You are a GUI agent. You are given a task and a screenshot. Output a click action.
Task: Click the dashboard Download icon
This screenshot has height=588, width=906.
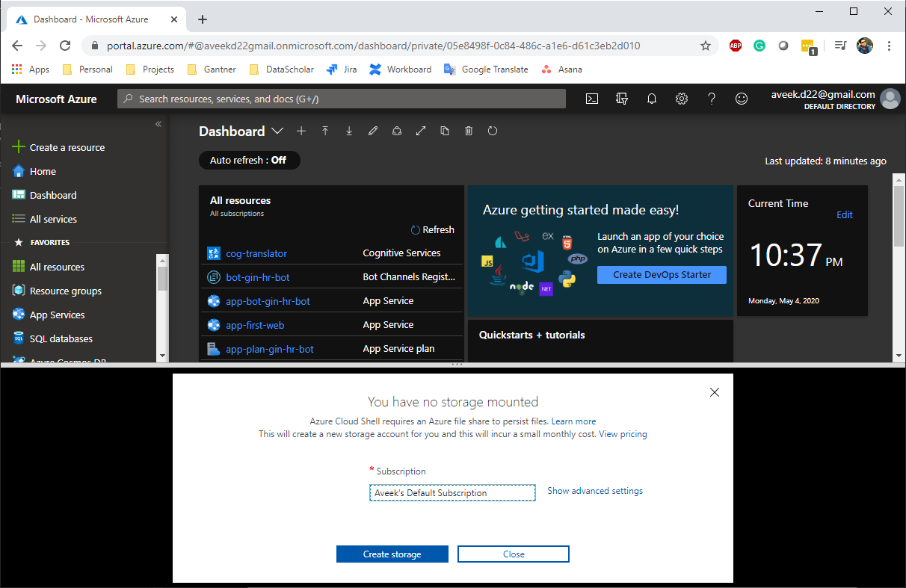349,131
